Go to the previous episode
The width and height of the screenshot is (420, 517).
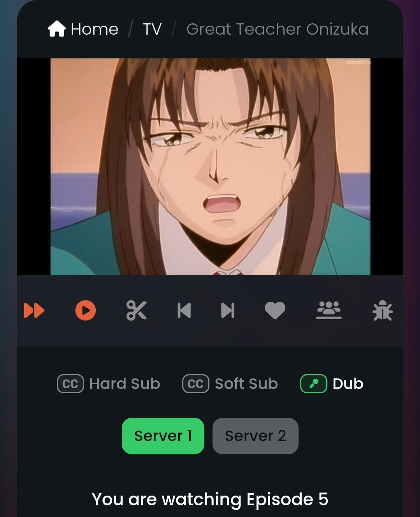click(184, 311)
